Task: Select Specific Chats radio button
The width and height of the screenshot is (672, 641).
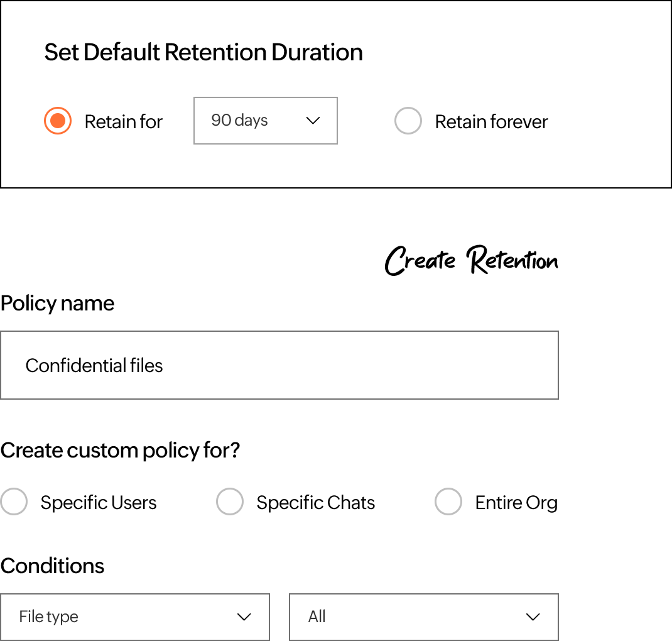Action: pos(230,501)
